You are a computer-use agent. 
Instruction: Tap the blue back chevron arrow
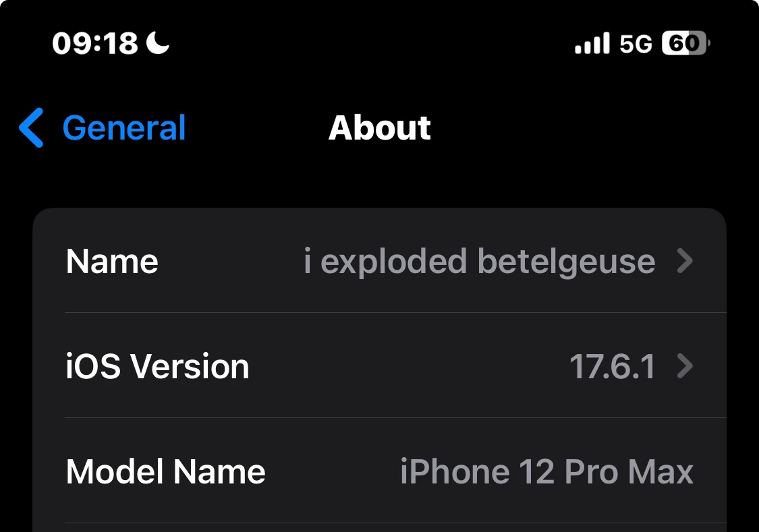pyautogui.click(x=31, y=128)
